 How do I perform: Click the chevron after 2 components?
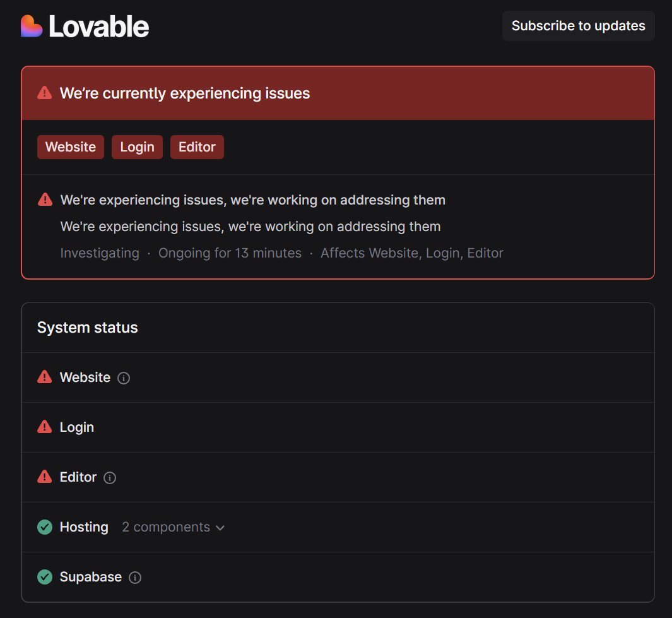tap(220, 528)
